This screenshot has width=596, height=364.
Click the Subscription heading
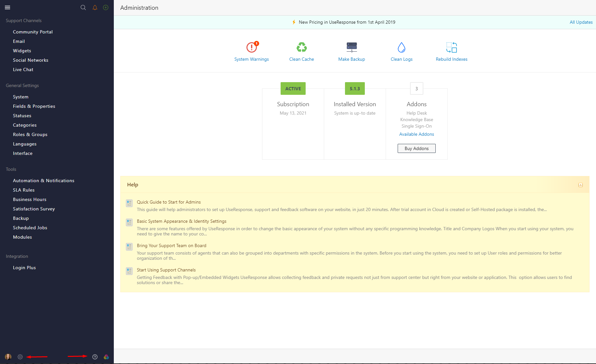293,104
